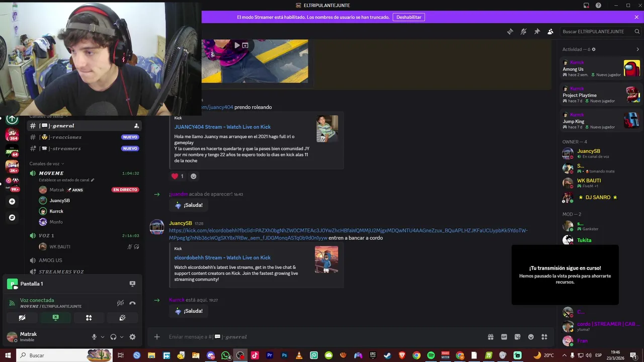Viewport: 644px width, 362px height.
Task: Open pinned messages
Action: 537,31
